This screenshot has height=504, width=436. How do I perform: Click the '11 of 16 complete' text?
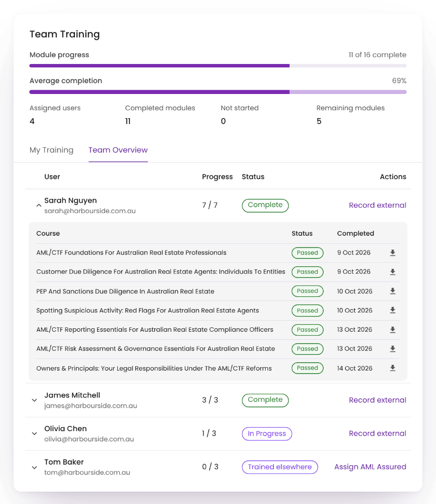[x=377, y=55]
